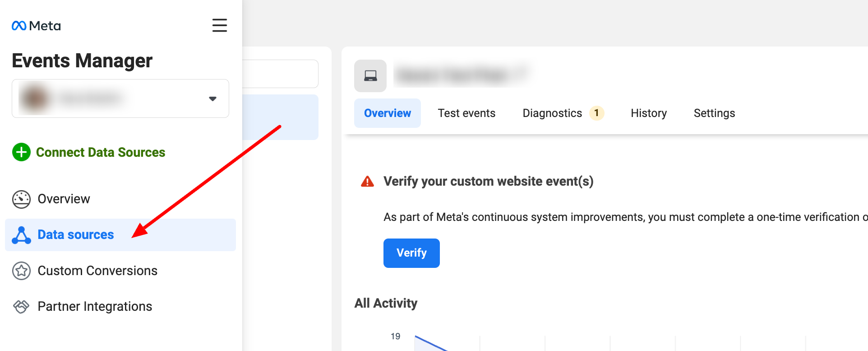Open the Settings tab
The height and width of the screenshot is (351, 868).
(714, 113)
